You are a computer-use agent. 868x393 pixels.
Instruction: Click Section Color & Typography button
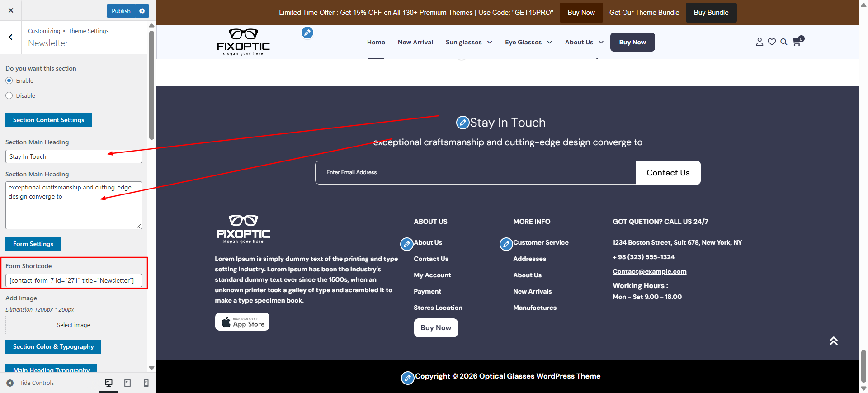(x=53, y=346)
